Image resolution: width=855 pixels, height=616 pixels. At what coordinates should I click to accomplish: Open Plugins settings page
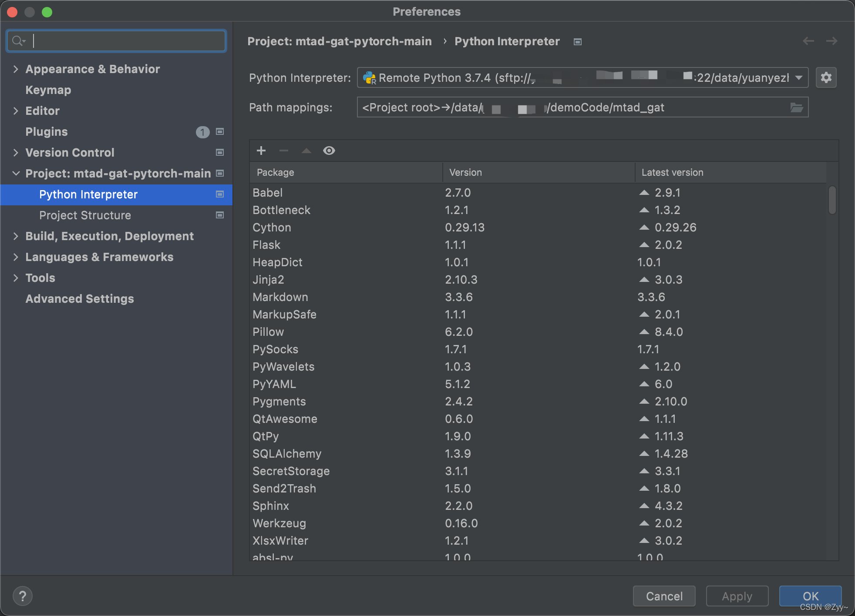point(47,132)
